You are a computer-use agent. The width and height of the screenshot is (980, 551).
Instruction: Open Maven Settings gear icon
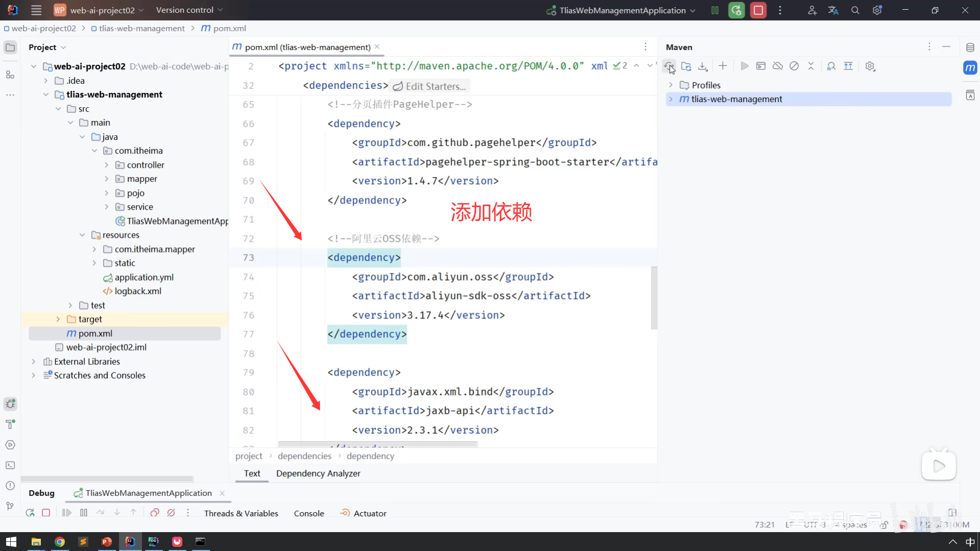(x=870, y=66)
